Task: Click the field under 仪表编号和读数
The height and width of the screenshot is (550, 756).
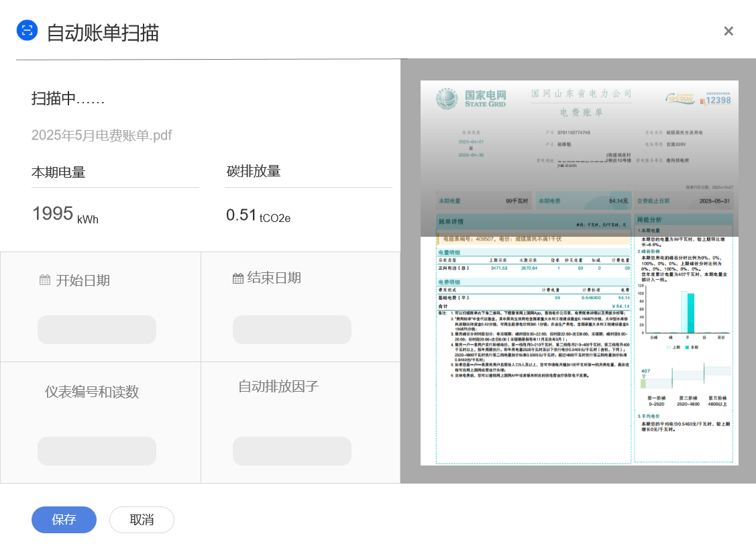Action: [97, 451]
